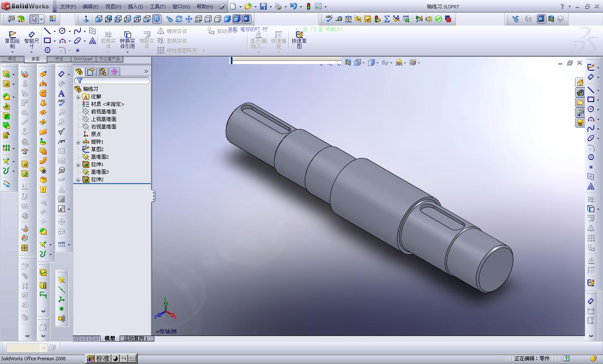Click the Rotate View icon in toolbar

[179, 19]
